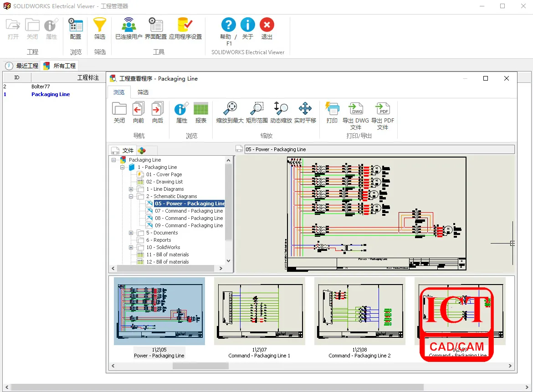Open 07 - Command - Packaging Line

coord(189,211)
